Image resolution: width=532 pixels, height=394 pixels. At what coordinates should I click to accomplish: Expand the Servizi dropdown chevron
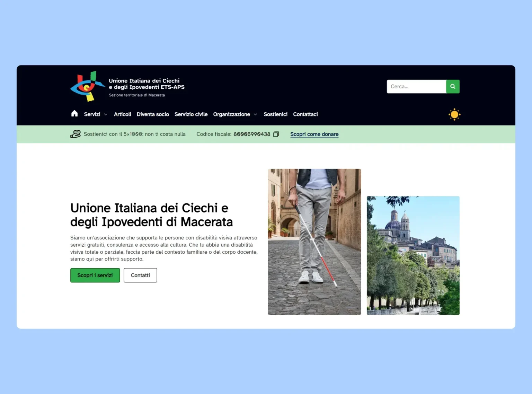point(106,114)
